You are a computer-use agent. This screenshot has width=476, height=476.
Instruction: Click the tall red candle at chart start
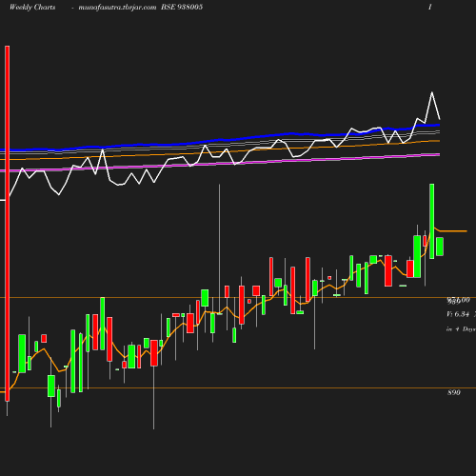(8, 224)
